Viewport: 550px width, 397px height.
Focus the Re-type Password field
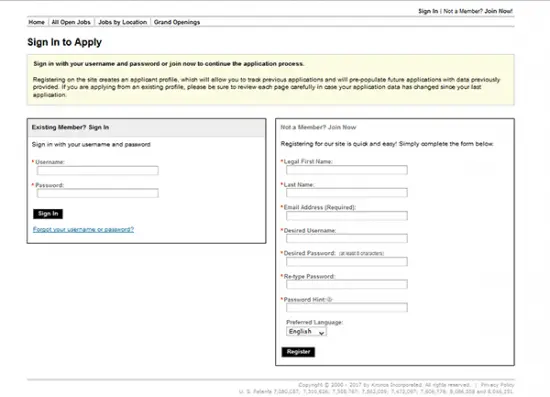347,284
